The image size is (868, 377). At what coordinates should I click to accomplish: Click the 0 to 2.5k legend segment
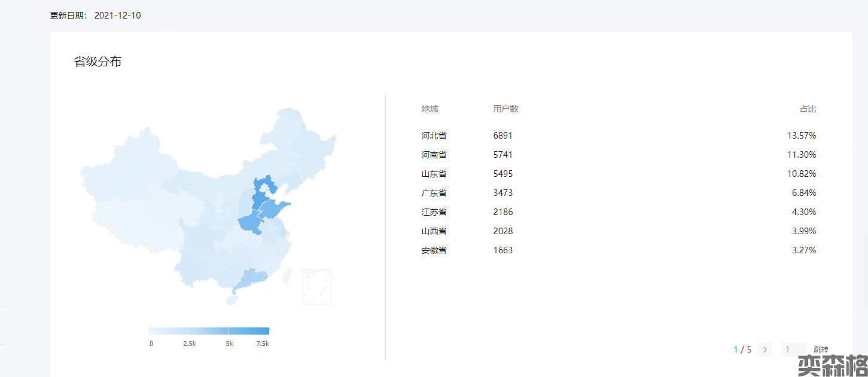point(169,331)
